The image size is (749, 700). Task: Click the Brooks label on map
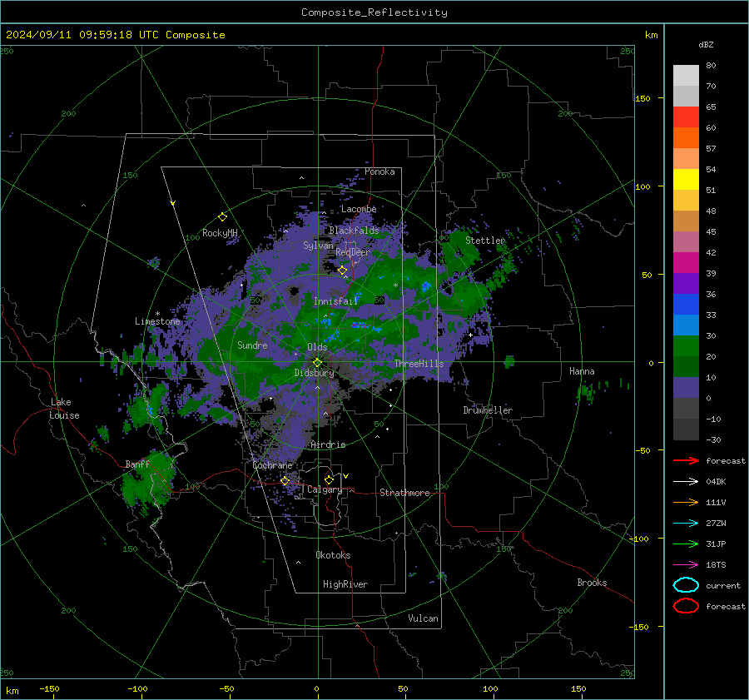pos(592,583)
